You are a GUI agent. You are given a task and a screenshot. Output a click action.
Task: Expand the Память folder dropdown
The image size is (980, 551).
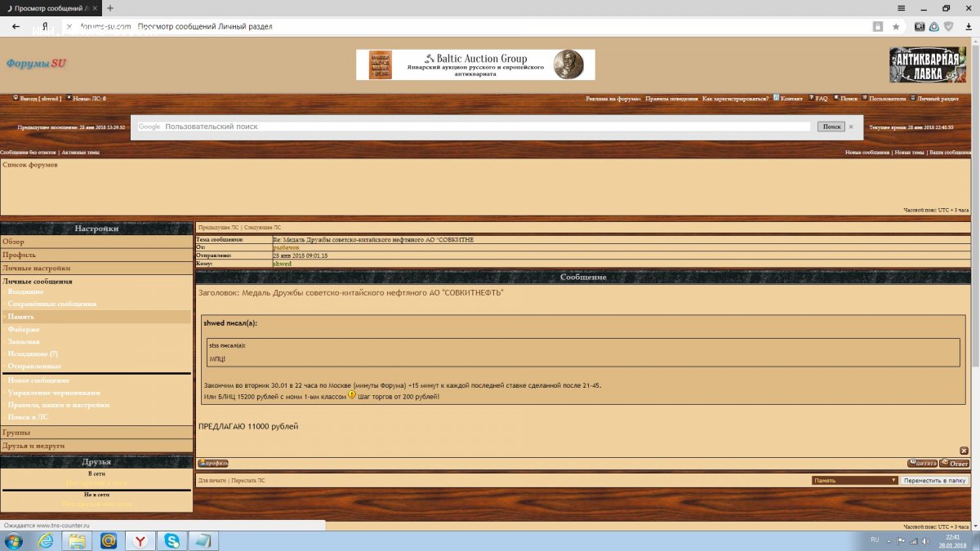coord(855,481)
